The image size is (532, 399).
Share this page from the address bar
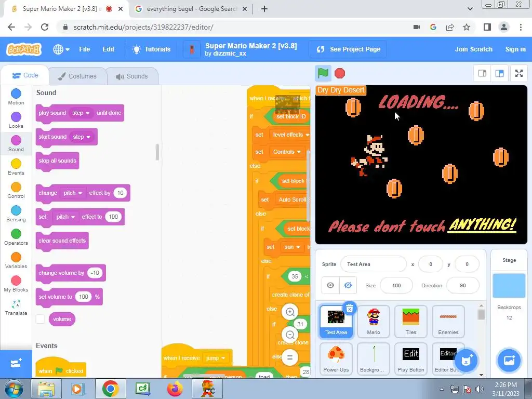pyautogui.click(x=450, y=27)
